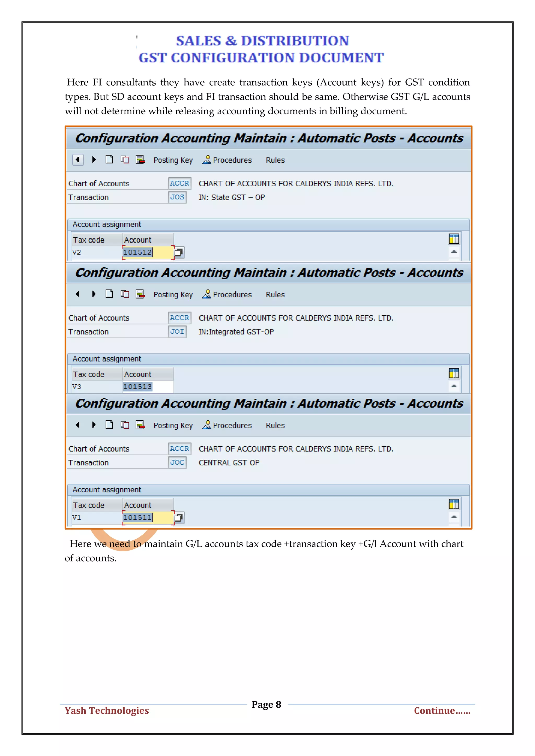Click Chart of Accounts ACCR field, JOS panel
The image size is (535, 756).
(179, 184)
